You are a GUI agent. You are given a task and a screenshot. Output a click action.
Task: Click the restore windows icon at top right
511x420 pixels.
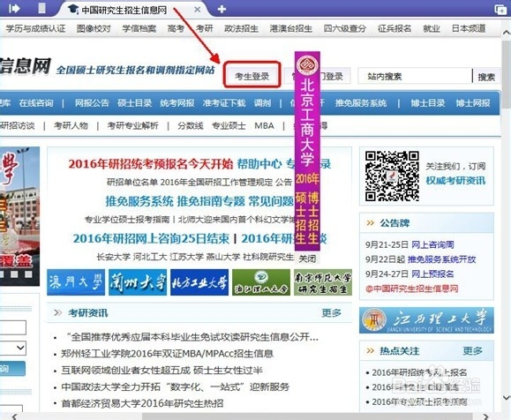click(x=500, y=10)
